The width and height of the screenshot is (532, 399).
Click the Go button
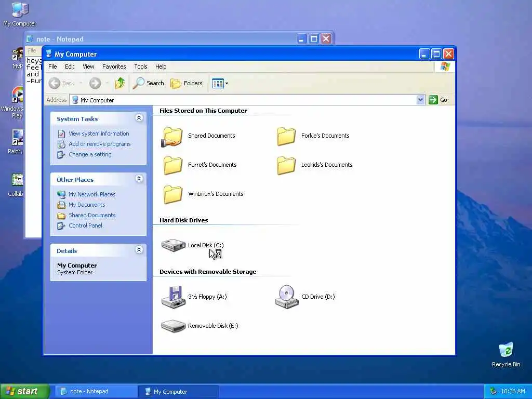pyautogui.click(x=438, y=100)
